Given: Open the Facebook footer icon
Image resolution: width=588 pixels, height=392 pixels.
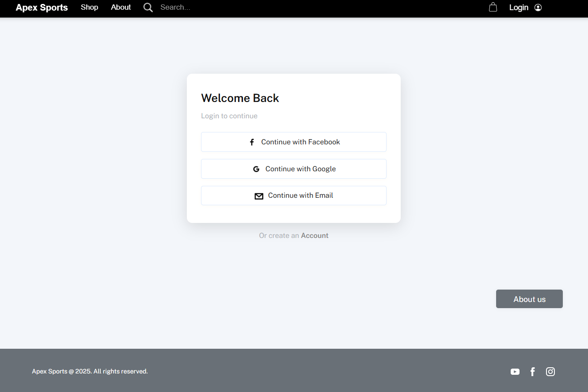Looking at the screenshot, I should click(533, 372).
